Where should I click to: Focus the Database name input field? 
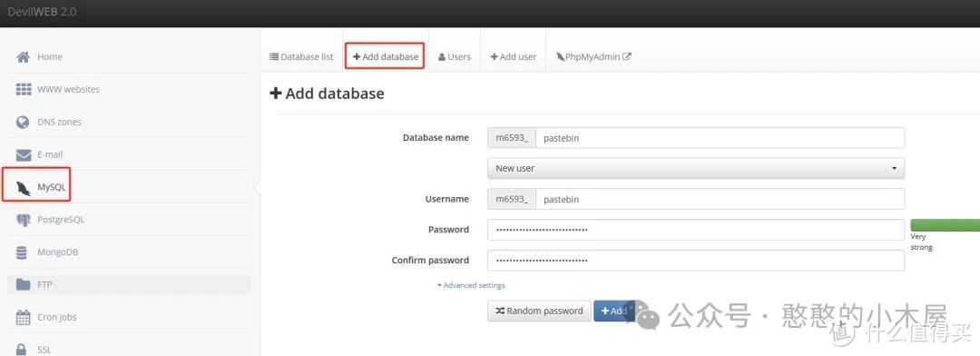click(x=720, y=138)
